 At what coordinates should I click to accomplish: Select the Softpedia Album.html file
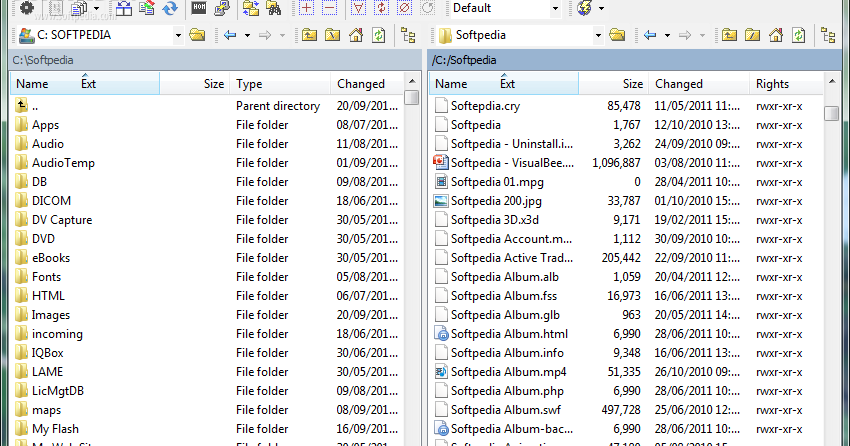coord(627,334)
